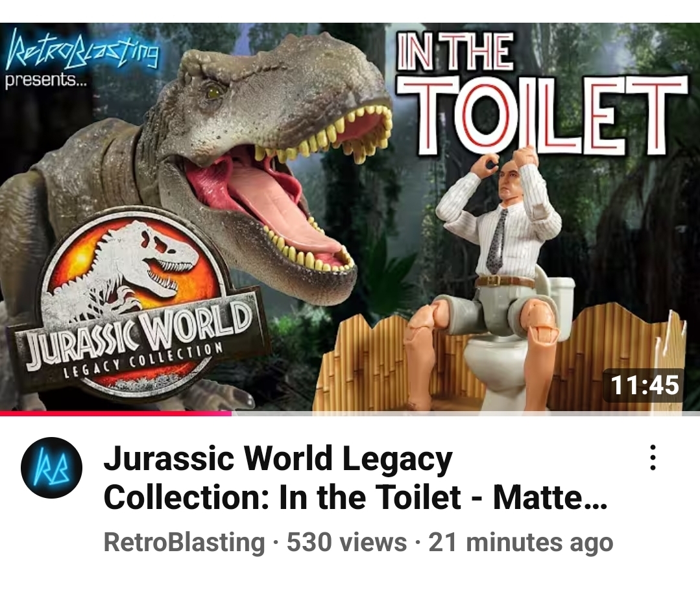The height and width of the screenshot is (592, 700).
Task: Click the 11:45 duration badge
Action: click(644, 385)
